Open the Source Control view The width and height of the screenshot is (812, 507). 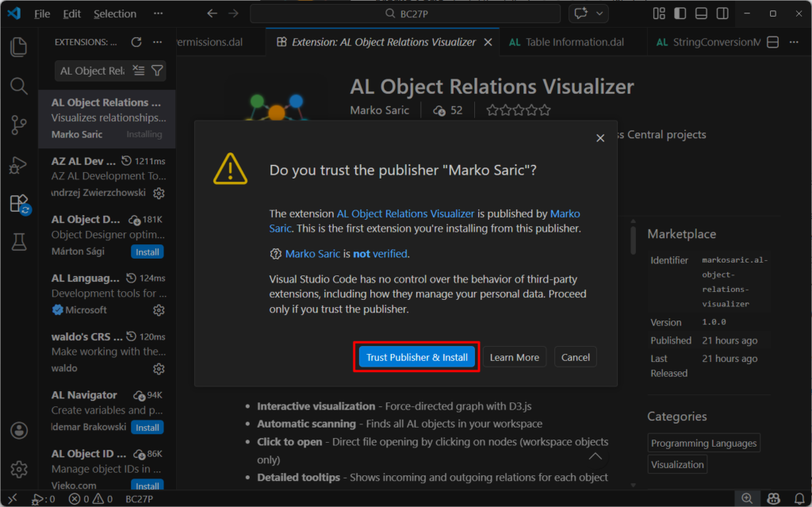[18, 125]
